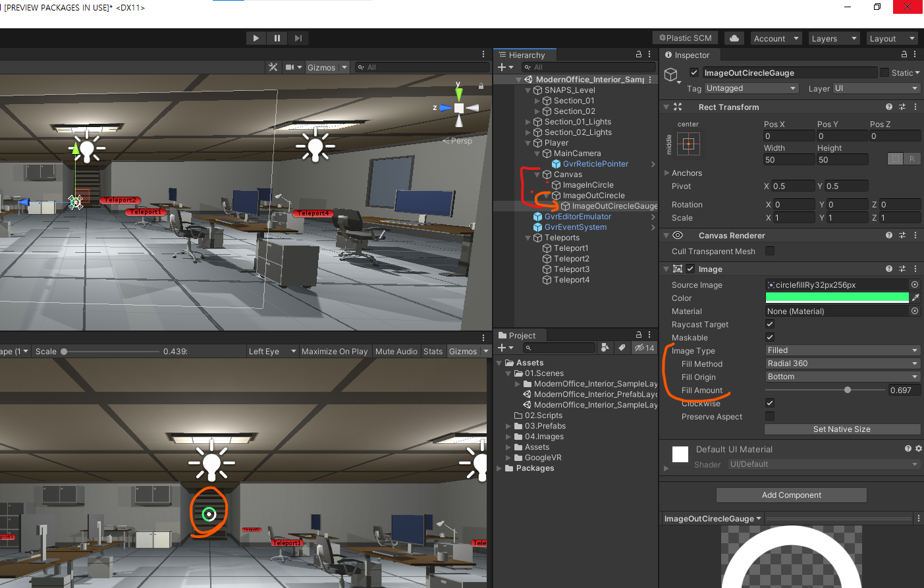
Task: Open Fill Method dropdown
Action: coord(842,363)
